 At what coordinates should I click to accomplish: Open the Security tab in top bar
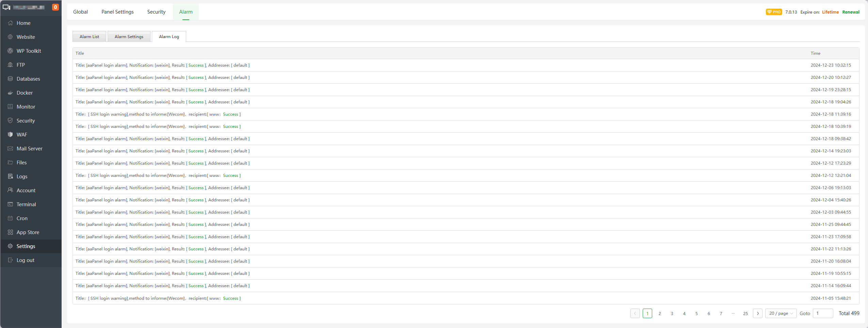click(156, 12)
